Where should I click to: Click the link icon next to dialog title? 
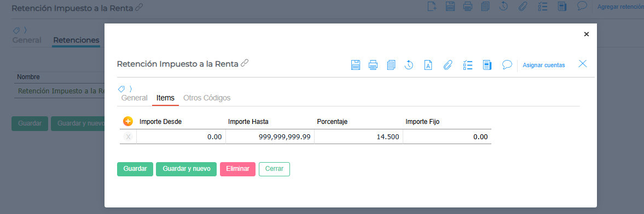pyautogui.click(x=245, y=63)
